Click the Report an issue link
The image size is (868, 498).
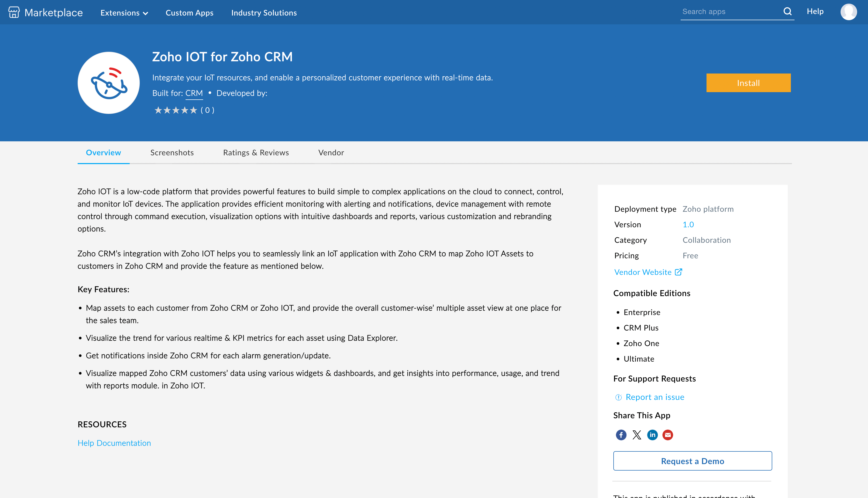(x=655, y=397)
